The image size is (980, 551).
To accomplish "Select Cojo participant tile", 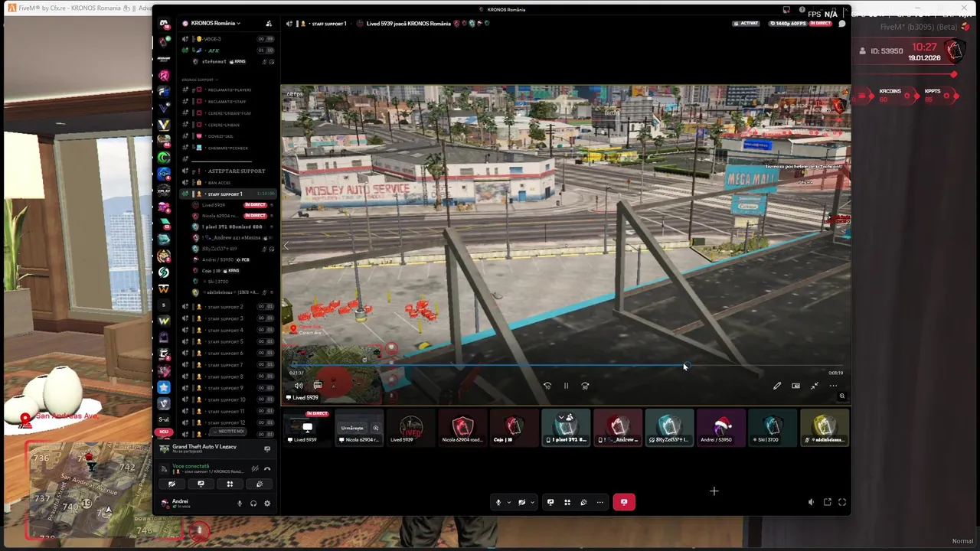I will [514, 427].
